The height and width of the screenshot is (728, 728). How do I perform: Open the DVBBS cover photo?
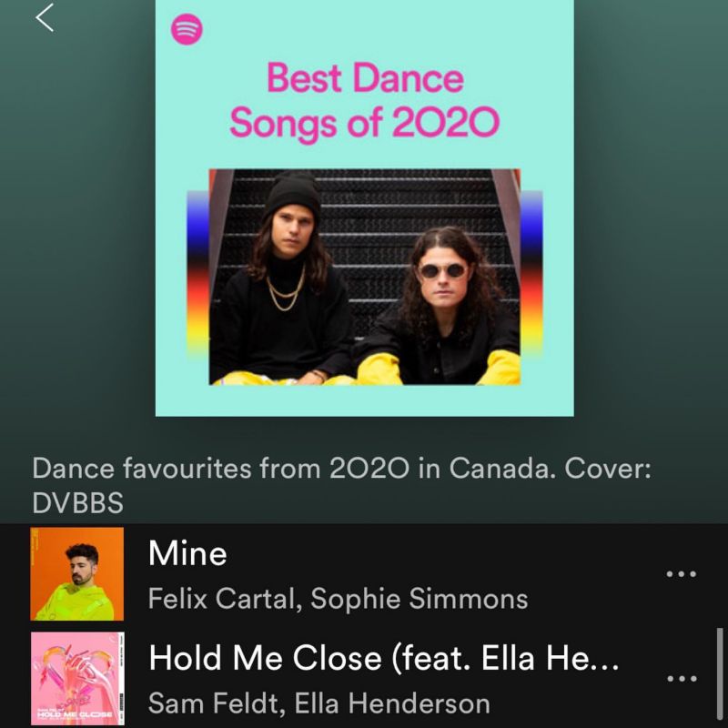click(x=365, y=277)
